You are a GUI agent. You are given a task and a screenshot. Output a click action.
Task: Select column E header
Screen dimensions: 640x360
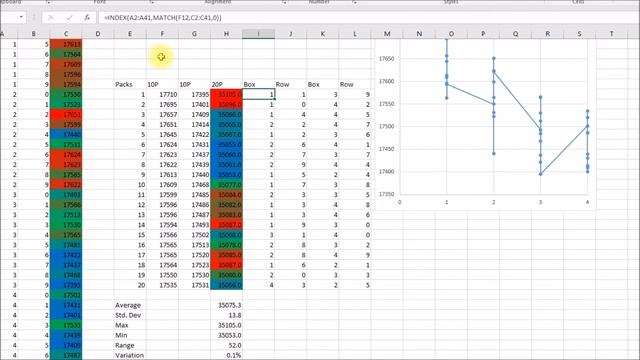[x=130, y=34]
